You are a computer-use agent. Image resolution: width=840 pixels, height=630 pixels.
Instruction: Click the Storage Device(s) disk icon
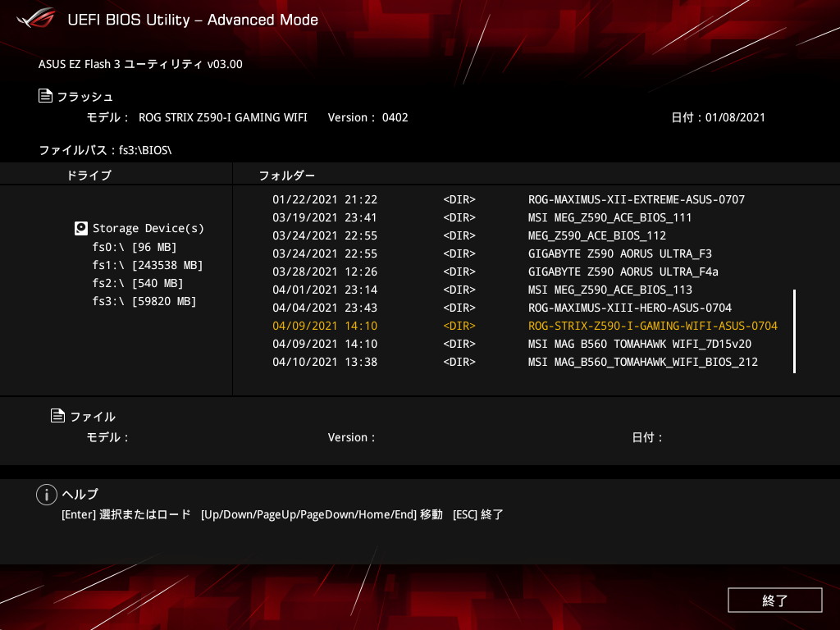tap(81, 228)
